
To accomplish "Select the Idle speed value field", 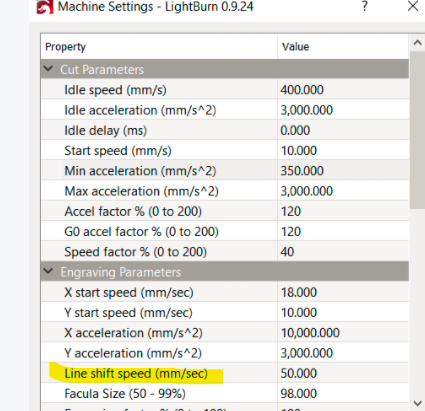I will (343, 90).
